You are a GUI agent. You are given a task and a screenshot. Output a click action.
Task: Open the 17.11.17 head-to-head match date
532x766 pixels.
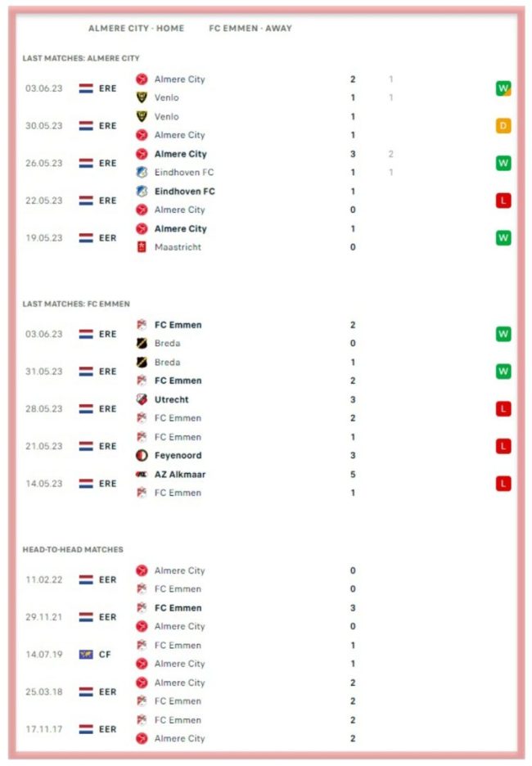pyautogui.click(x=44, y=729)
